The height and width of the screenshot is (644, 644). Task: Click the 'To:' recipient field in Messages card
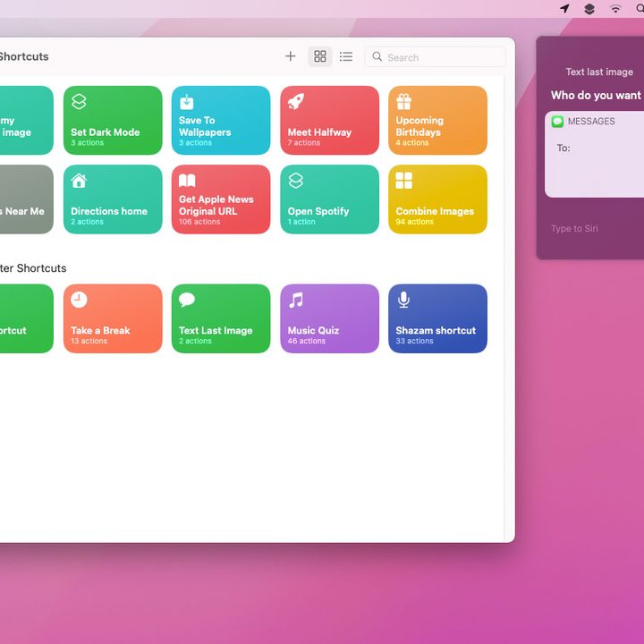tap(594, 148)
